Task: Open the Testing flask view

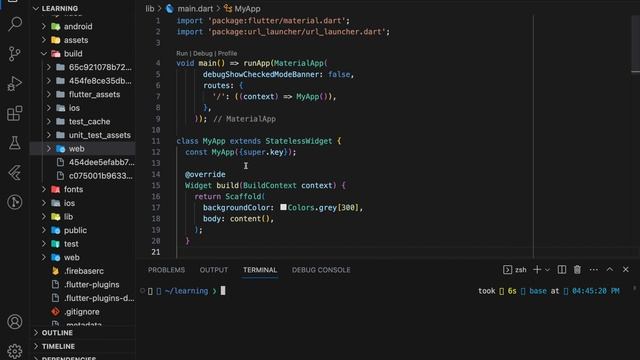Action: tap(15, 143)
